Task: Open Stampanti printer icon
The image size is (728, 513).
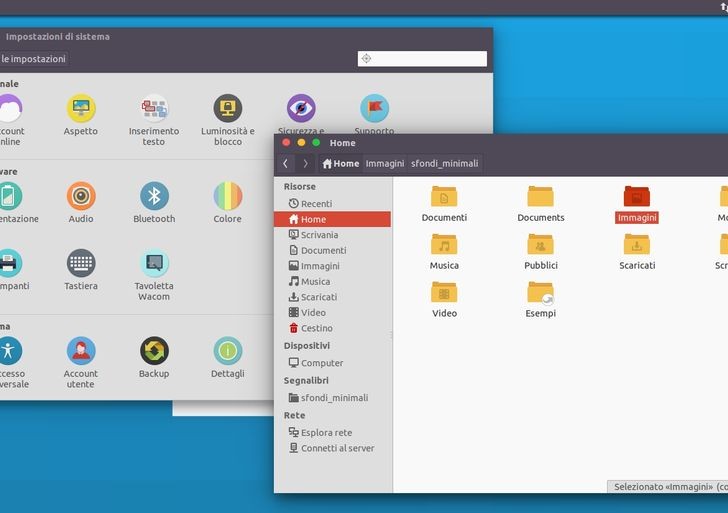Action: [x=10, y=263]
